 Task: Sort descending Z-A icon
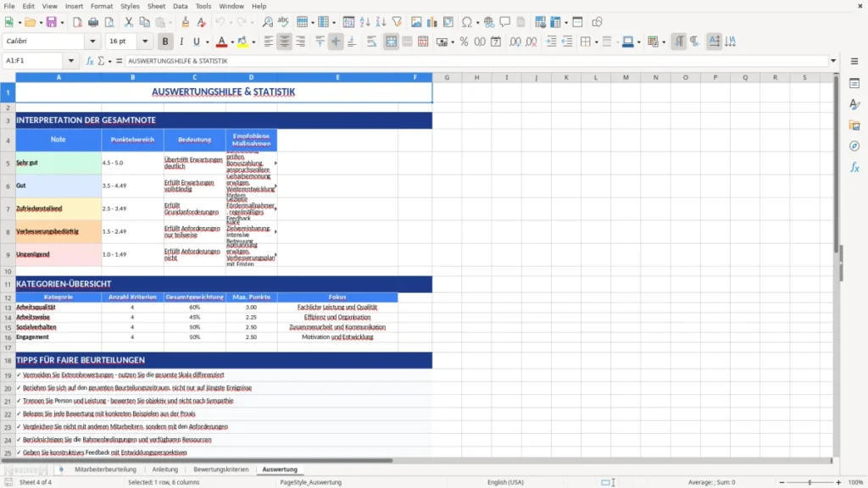coord(381,22)
